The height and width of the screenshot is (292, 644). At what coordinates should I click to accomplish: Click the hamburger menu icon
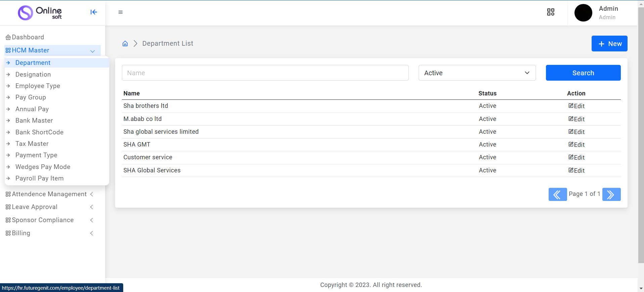coord(121,12)
